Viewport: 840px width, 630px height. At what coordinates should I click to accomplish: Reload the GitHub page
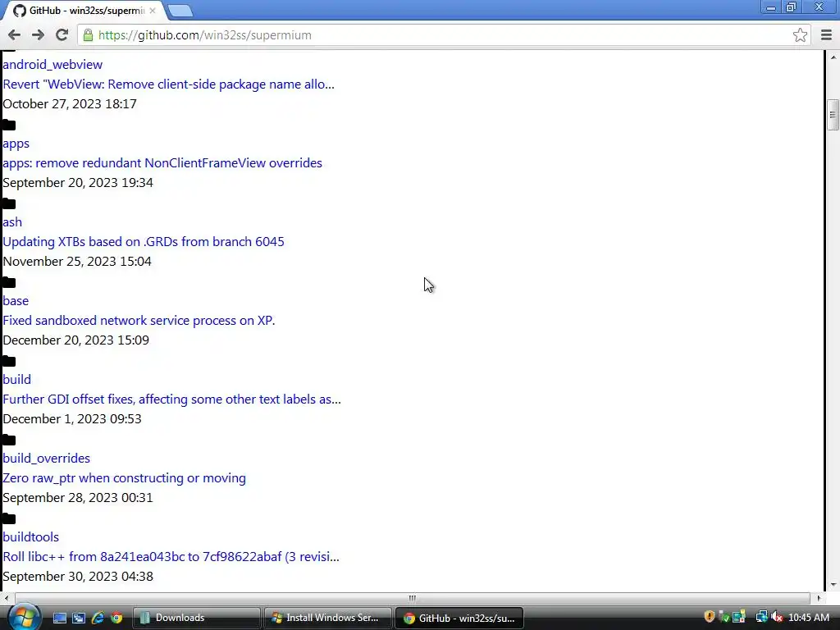click(62, 35)
